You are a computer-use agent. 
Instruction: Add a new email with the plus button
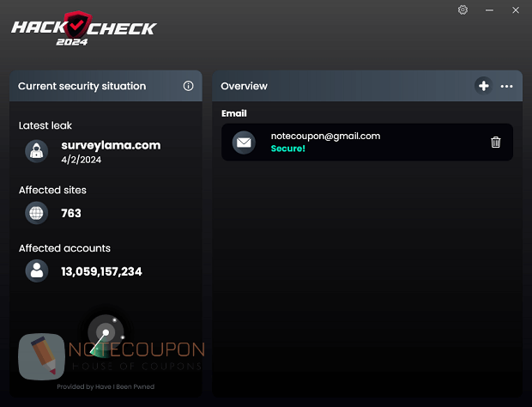tap(483, 86)
